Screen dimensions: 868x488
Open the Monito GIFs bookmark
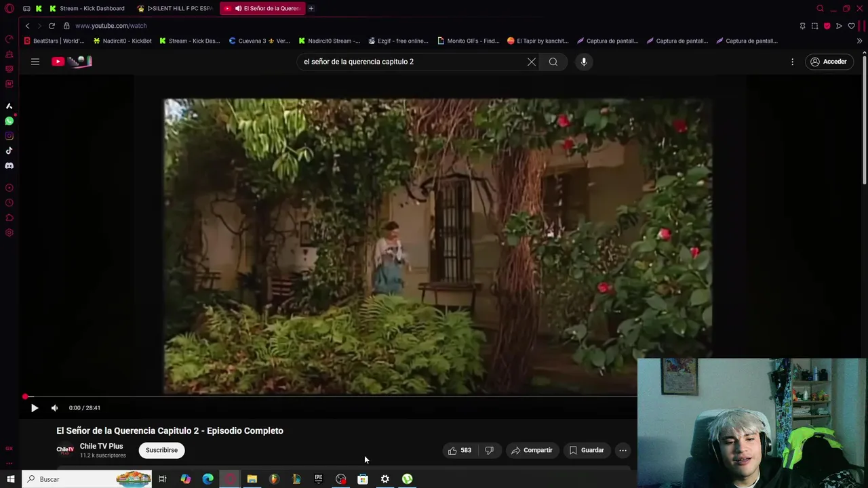[x=469, y=41]
